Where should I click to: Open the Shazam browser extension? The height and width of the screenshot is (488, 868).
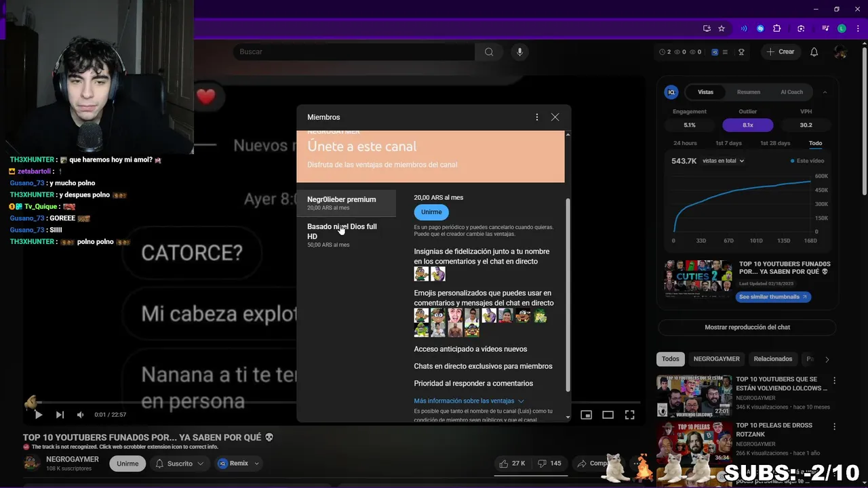pyautogui.click(x=760, y=28)
